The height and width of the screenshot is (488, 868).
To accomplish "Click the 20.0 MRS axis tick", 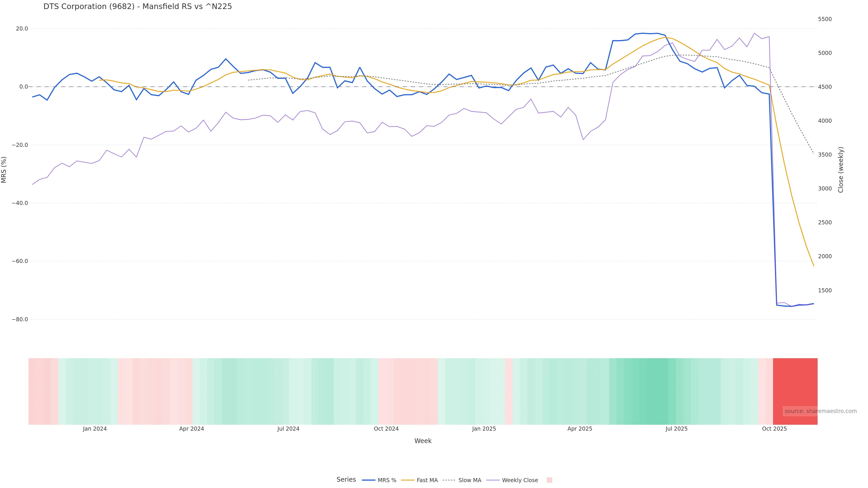I will pyautogui.click(x=22, y=29).
